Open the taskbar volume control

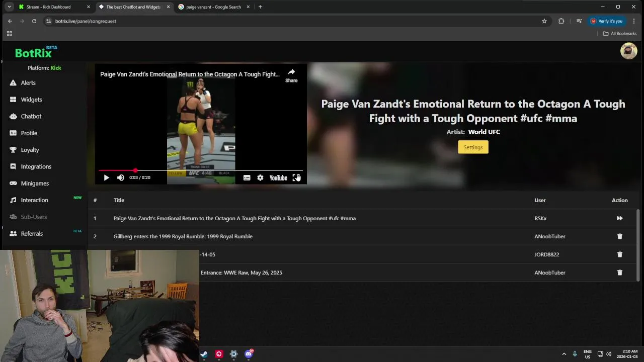pos(608,354)
